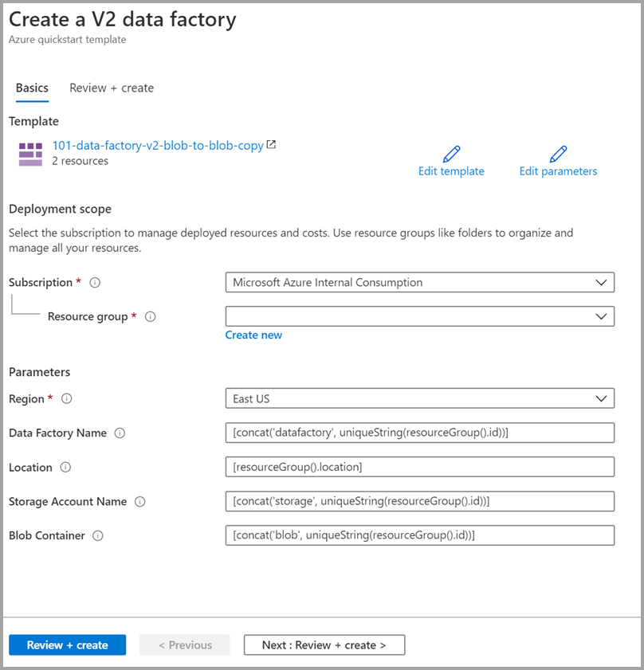Click the info icon next to Region
This screenshot has width=644, height=670.
[x=66, y=398]
